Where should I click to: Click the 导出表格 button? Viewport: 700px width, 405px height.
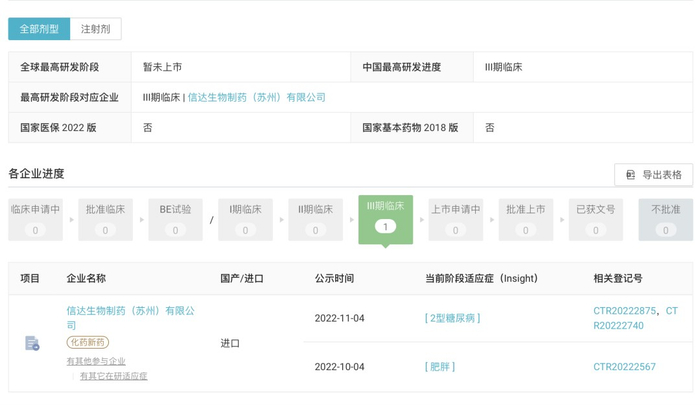coord(653,175)
